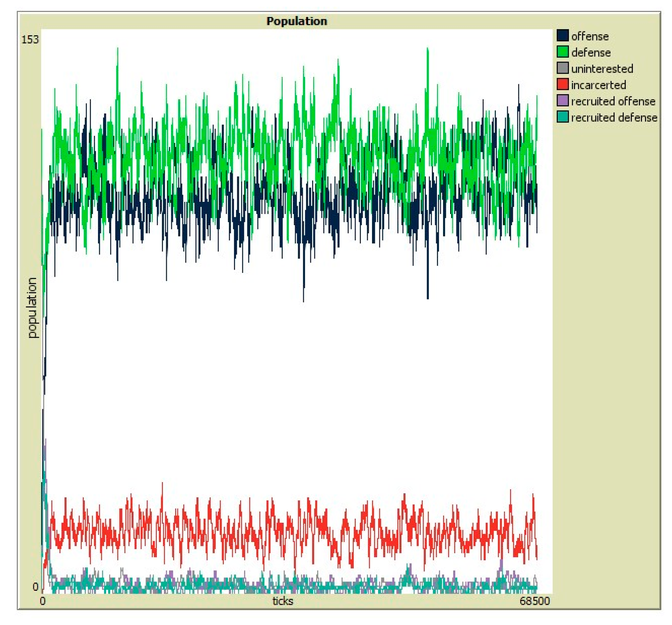Click the x-axis origin value 0
The width and height of the screenshot is (672, 625).
click(x=43, y=601)
